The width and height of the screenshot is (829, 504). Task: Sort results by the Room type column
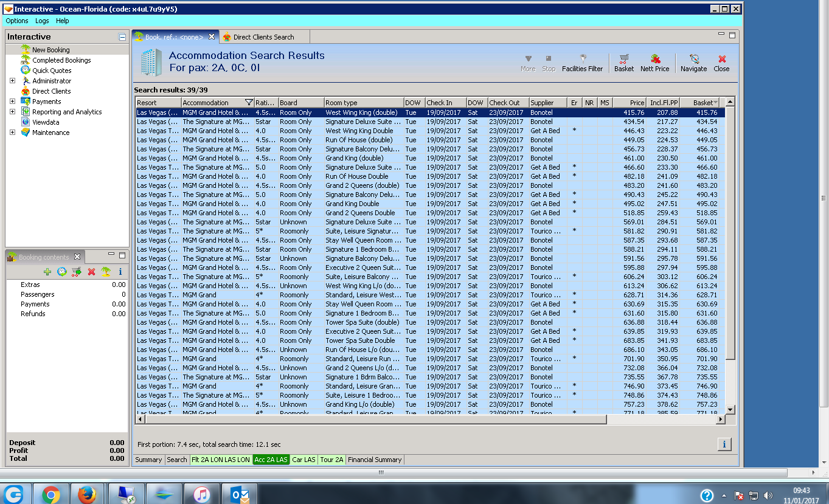point(364,103)
